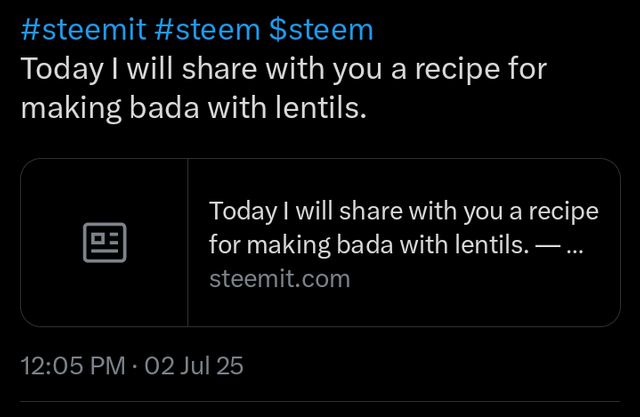Click the word 'lentils' in tweet body
Screen dimensions: 640x417
(317, 108)
